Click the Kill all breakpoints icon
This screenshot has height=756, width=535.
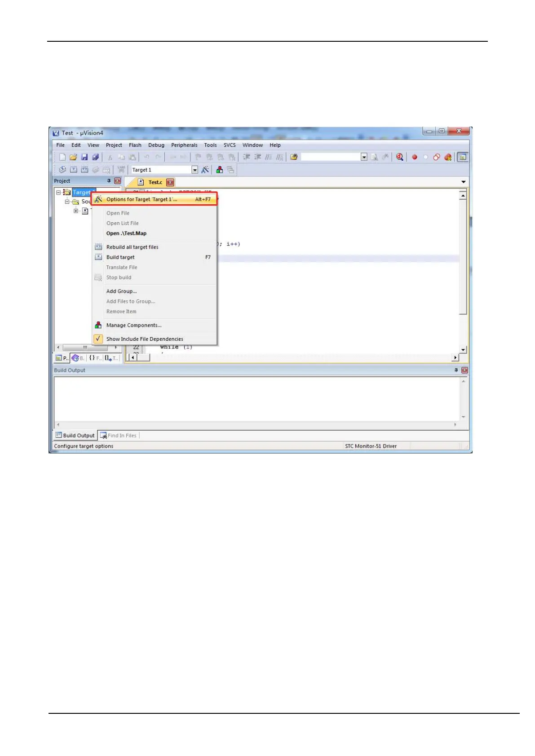tap(448, 157)
